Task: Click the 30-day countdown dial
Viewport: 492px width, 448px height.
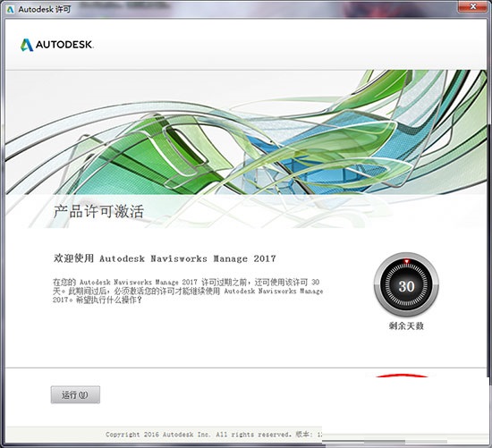Action: [x=406, y=285]
